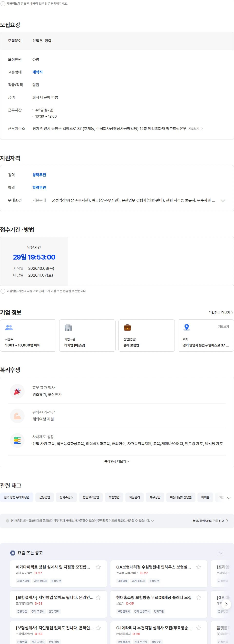234x644 pixels.
Task: Click the 기업구분 building icon
Action: point(68,327)
